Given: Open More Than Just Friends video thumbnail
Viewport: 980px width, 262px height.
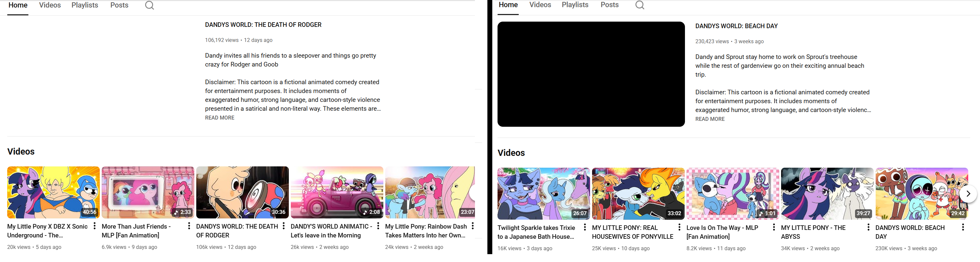Looking at the screenshot, I should pos(148,192).
